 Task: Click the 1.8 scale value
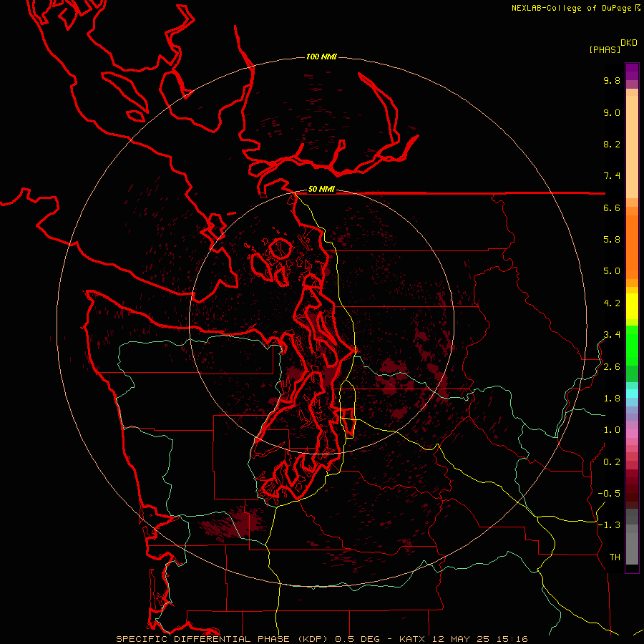pos(612,399)
